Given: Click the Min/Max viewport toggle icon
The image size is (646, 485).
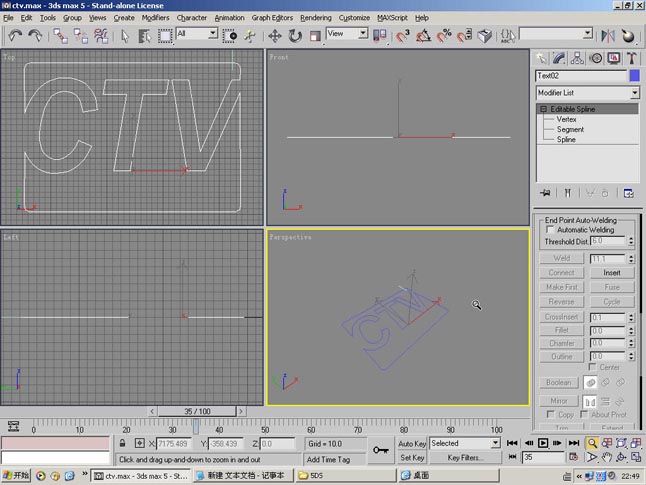Looking at the screenshot, I should (x=636, y=457).
